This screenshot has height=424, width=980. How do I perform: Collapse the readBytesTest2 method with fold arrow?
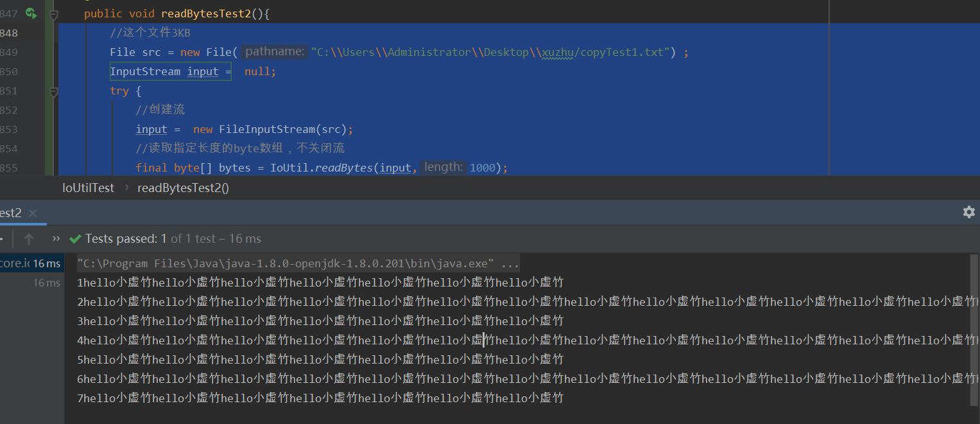(x=54, y=13)
